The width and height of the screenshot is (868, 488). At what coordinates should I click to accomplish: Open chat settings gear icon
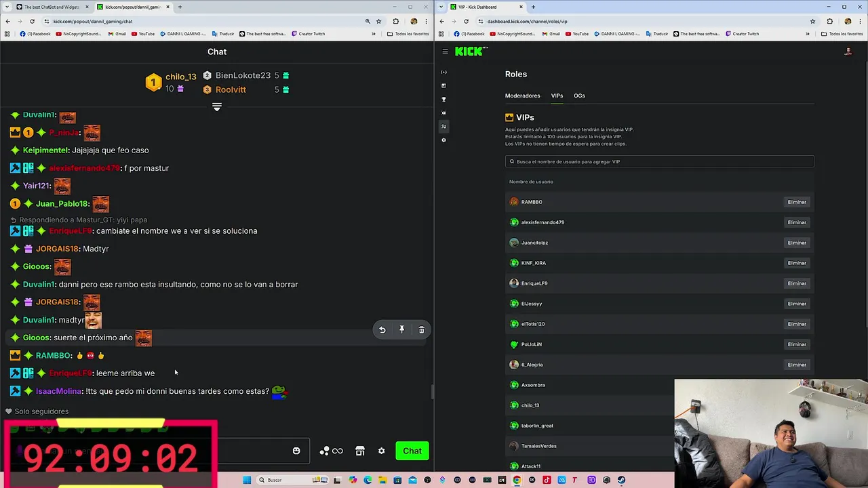[x=381, y=451]
